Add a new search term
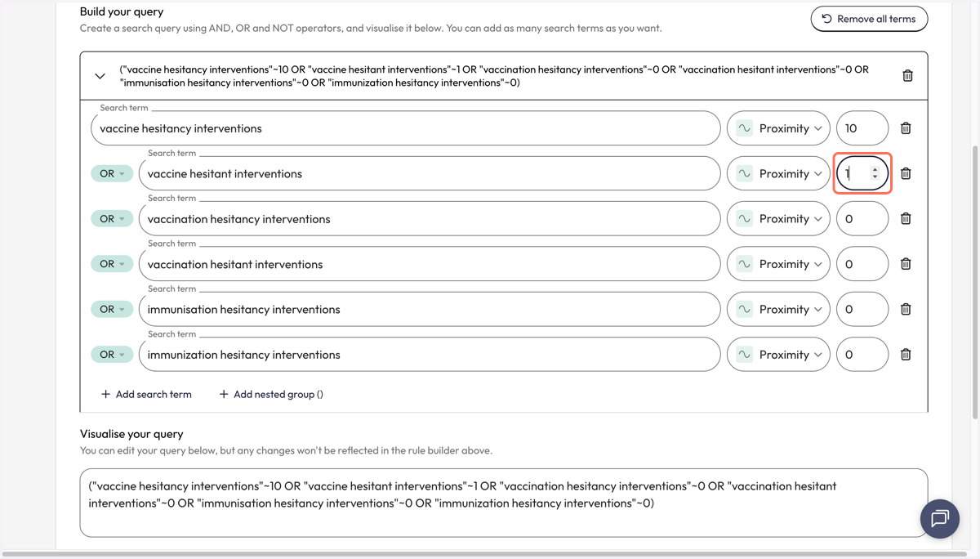This screenshot has width=980, height=559. 146,394
